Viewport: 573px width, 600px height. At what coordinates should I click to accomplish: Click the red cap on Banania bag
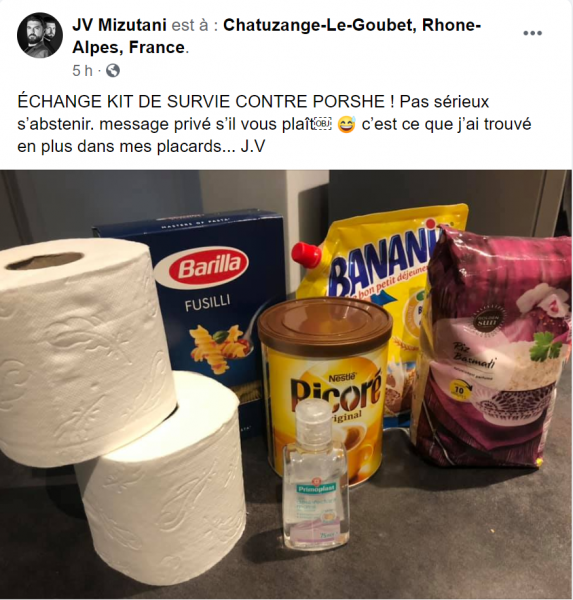(x=306, y=254)
